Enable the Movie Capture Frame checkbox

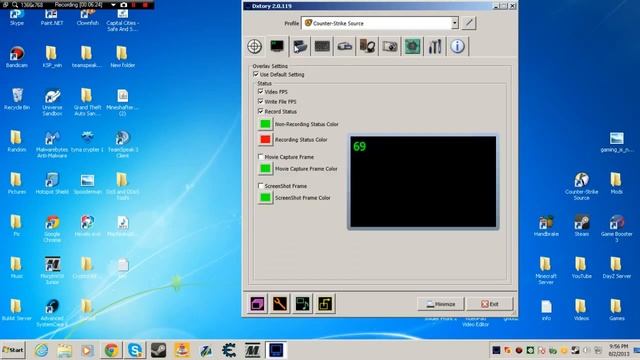coord(261,156)
